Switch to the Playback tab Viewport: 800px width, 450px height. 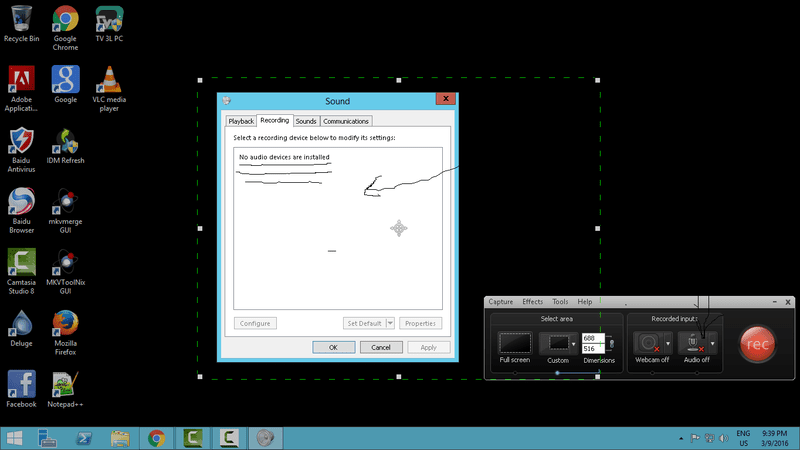pyautogui.click(x=241, y=121)
